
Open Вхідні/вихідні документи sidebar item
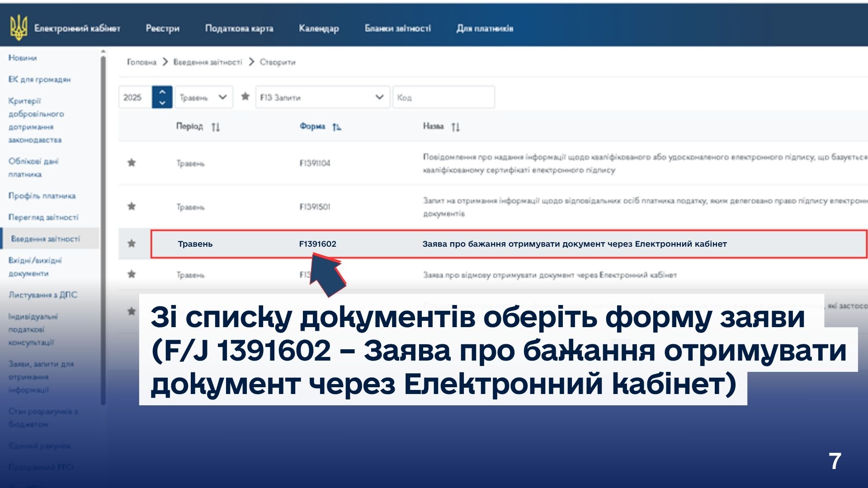(x=35, y=267)
